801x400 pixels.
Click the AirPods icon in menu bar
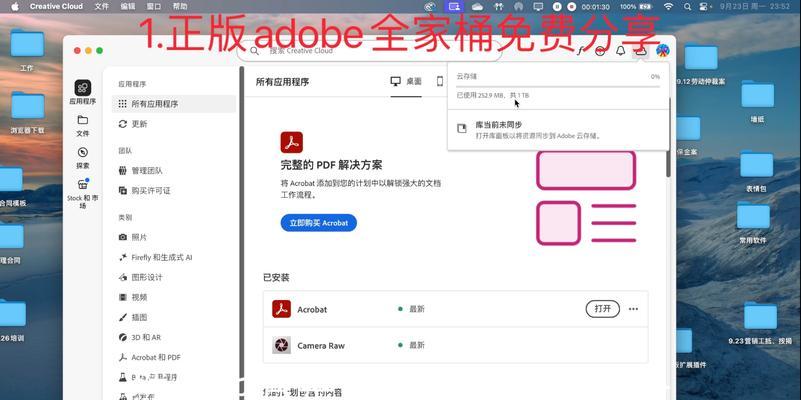(499, 7)
